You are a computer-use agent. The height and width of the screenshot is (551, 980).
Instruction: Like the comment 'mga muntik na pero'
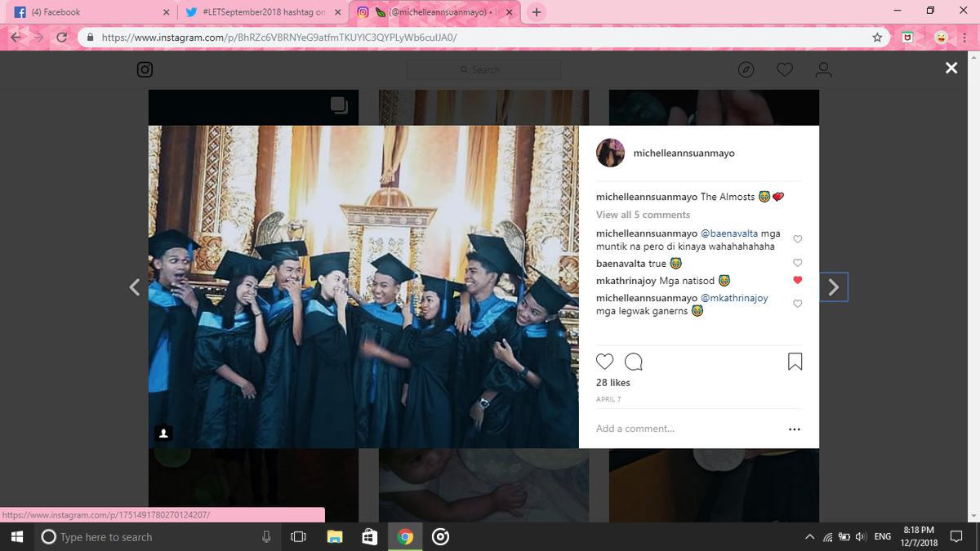coord(798,239)
